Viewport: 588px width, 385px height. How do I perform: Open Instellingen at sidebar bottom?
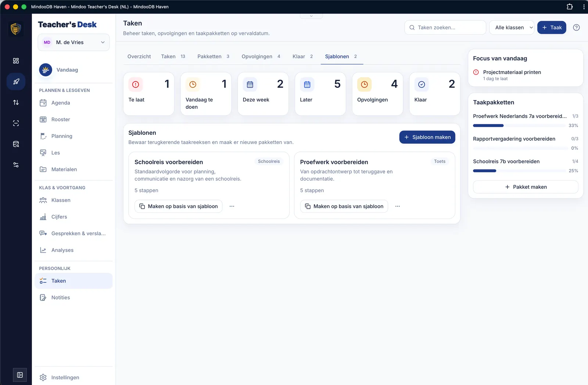coord(73,377)
